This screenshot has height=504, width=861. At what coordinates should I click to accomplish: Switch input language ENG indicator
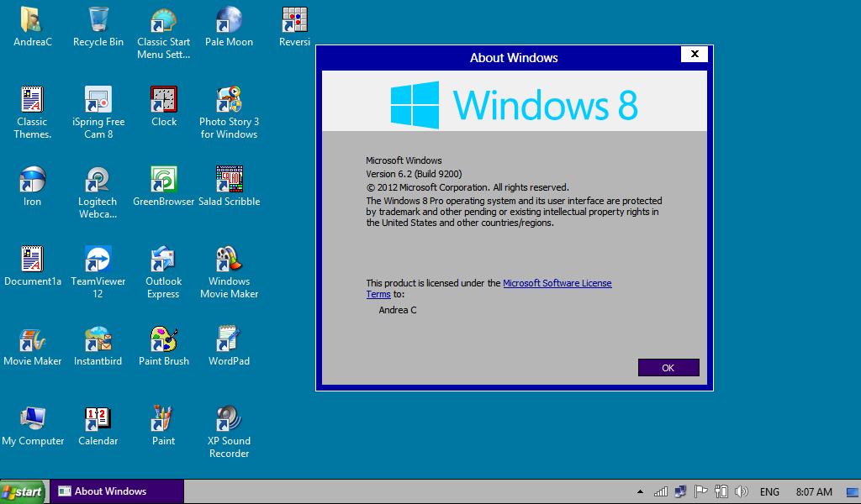(769, 492)
